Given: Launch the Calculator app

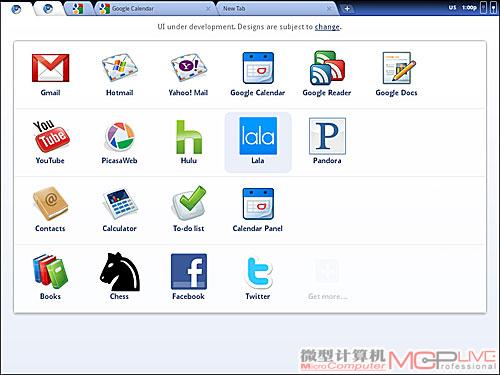Looking at the screenshot, I should coord(120,204).
